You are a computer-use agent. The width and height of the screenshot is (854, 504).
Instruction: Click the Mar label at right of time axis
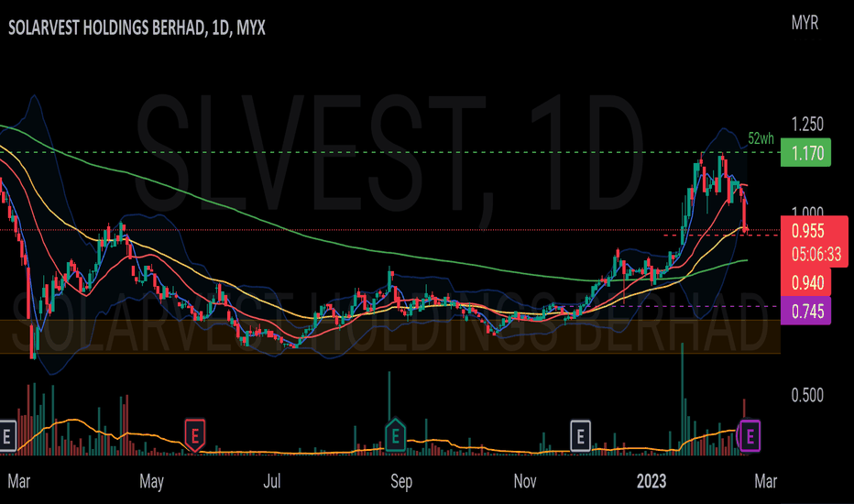click(x=766, y=482)
